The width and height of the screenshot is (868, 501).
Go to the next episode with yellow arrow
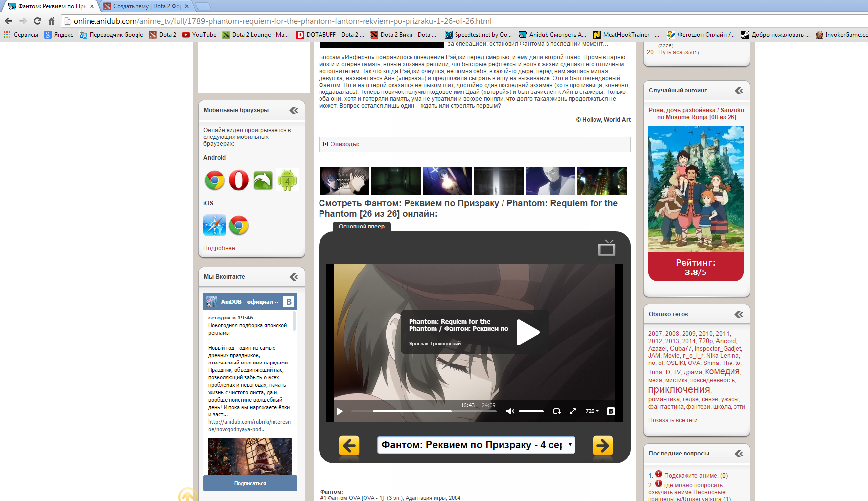(x=603, y=446)
